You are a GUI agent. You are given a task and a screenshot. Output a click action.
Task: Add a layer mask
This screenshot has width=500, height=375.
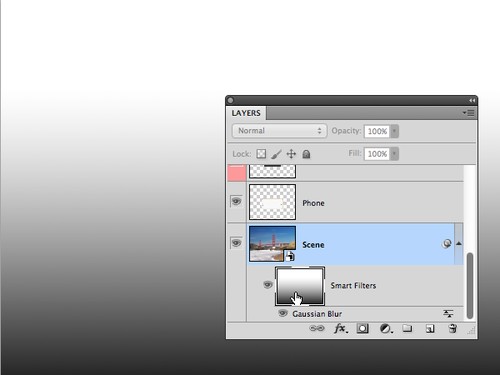click(x=362, y=329)
